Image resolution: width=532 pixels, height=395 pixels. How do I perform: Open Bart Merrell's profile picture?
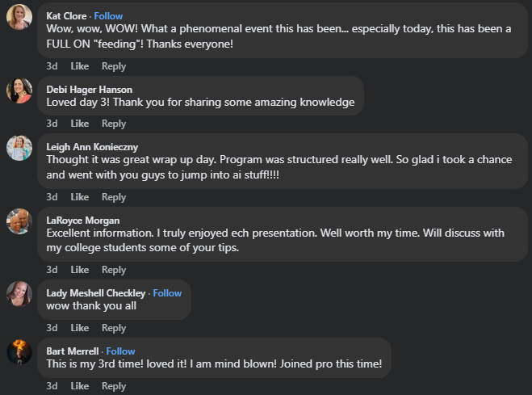tap(19, 352)
